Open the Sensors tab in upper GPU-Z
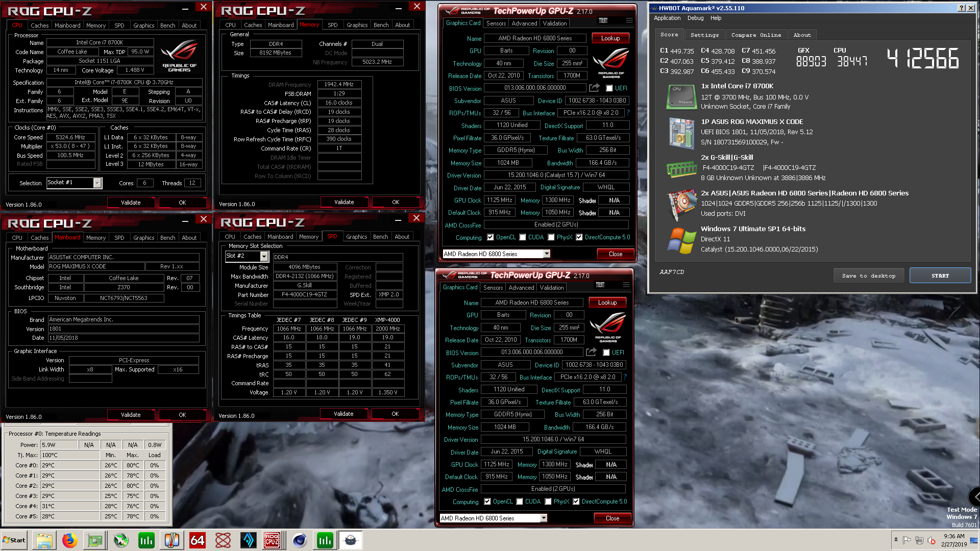Viewport: 980px width, 551px height. tap(496, 23)
